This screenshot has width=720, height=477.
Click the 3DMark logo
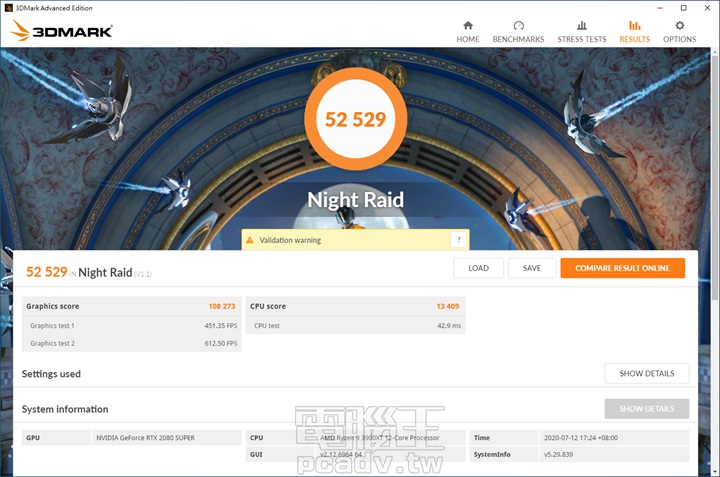point(62,31)
